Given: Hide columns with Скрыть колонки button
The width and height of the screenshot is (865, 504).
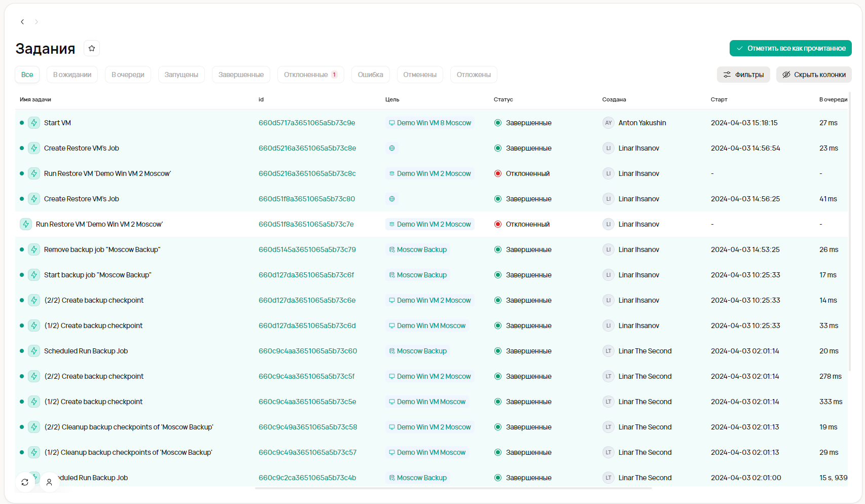Looking at the screenshot, I should (x=813, y=75).
